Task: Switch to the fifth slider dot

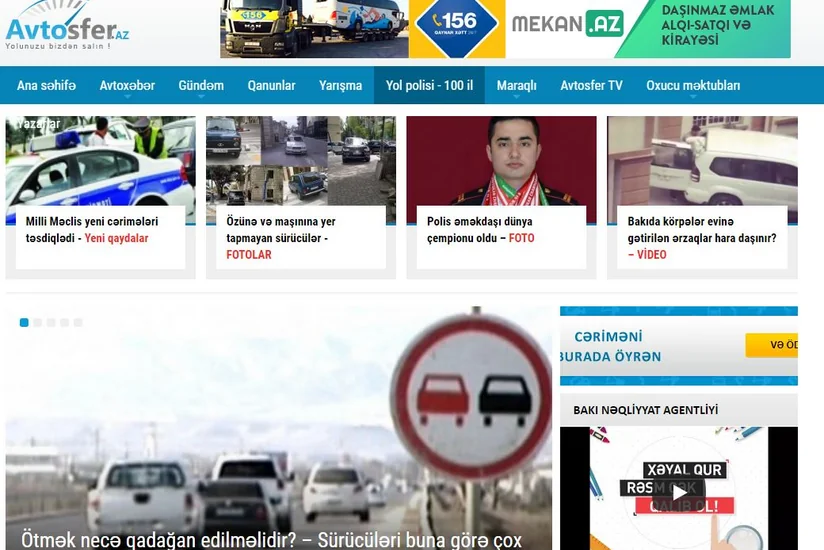Action: click(x=78, y=323)
